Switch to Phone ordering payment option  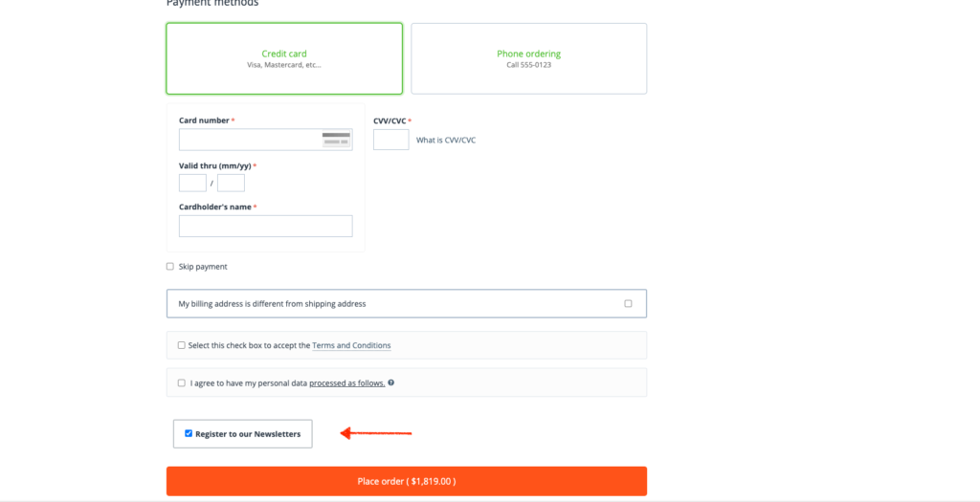tap(528, 58)
